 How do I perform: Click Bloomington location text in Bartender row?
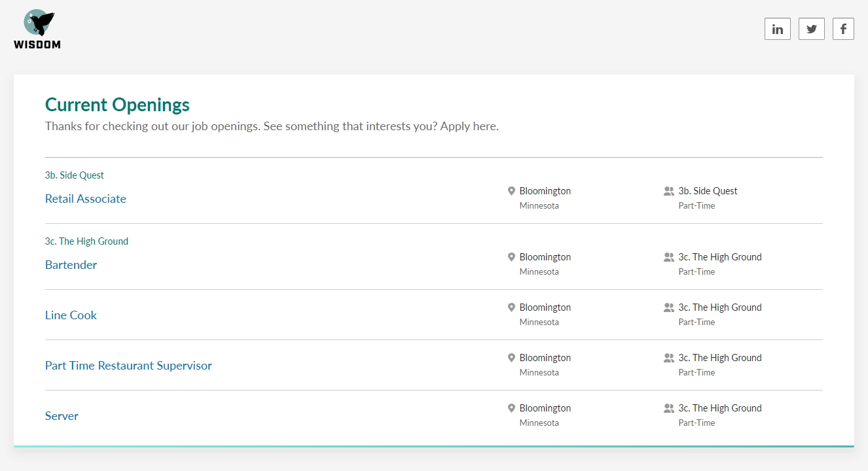(x=545, y=257)
